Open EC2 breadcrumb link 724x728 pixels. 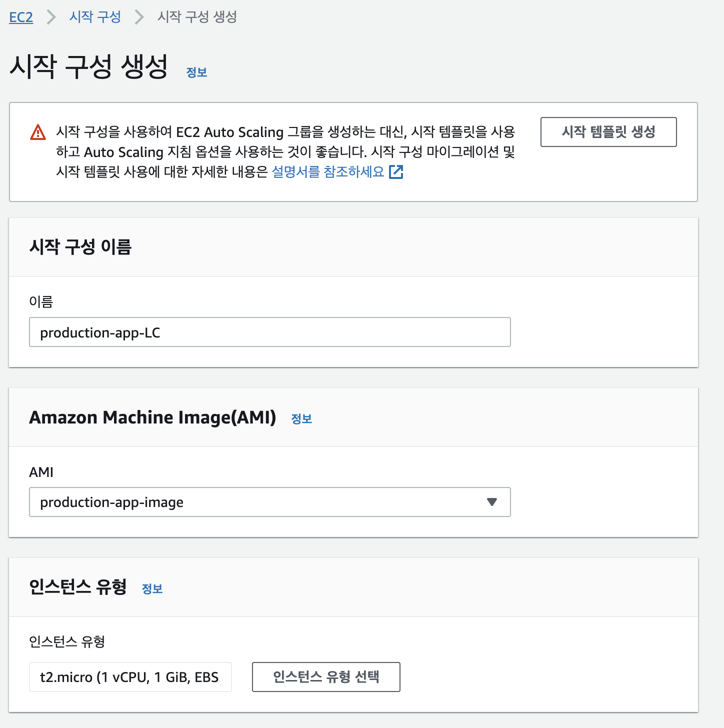(x=21, y=17)
